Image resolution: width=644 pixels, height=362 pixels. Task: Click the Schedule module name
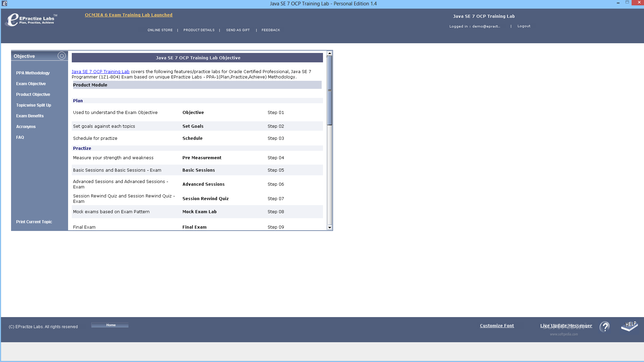pos(193,138)
